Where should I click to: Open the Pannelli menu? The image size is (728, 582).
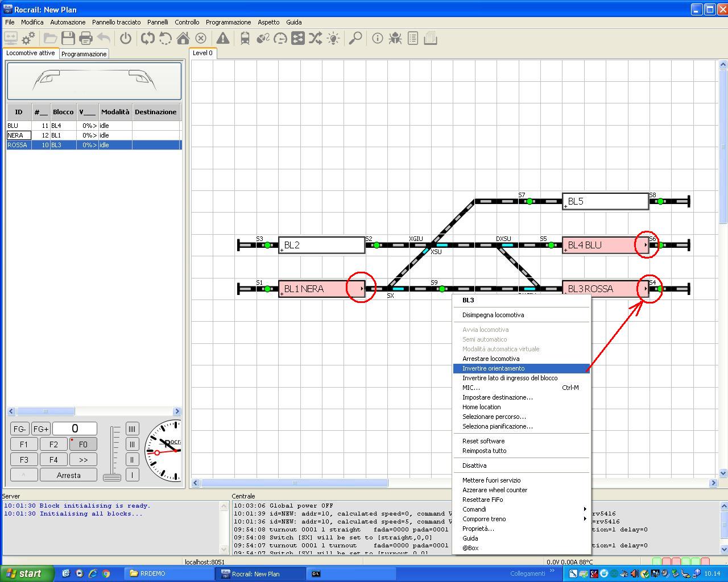[x=158, y=22]
